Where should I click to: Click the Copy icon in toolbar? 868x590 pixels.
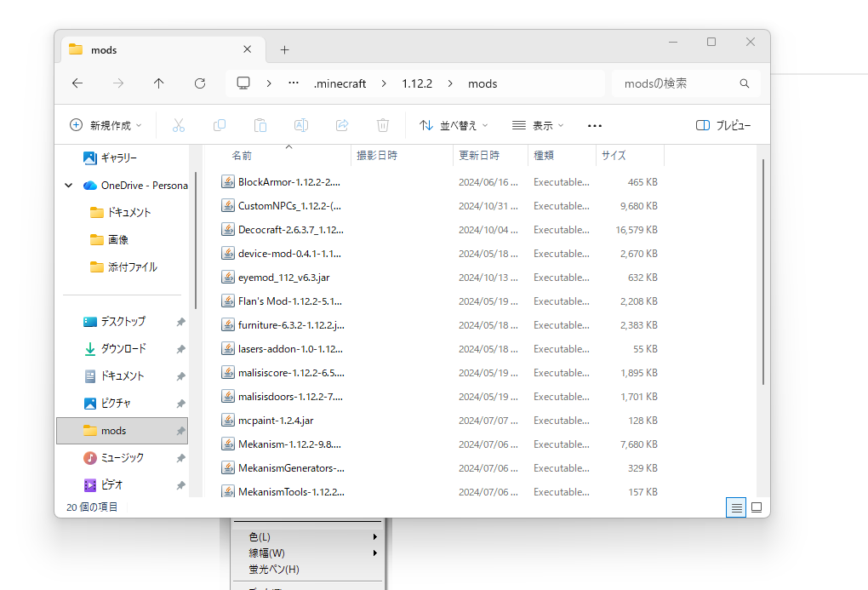coord(220,125)
